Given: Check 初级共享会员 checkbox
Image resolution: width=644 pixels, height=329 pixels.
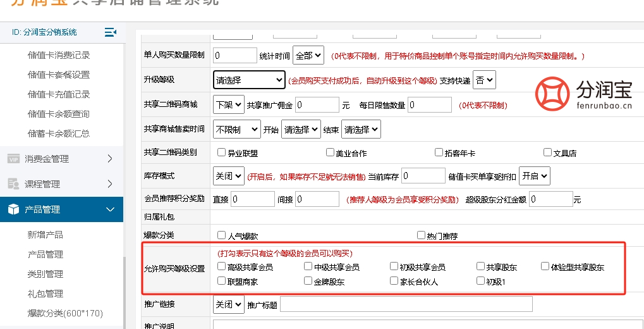Looking at the screenshot, I should click(394, 266).
